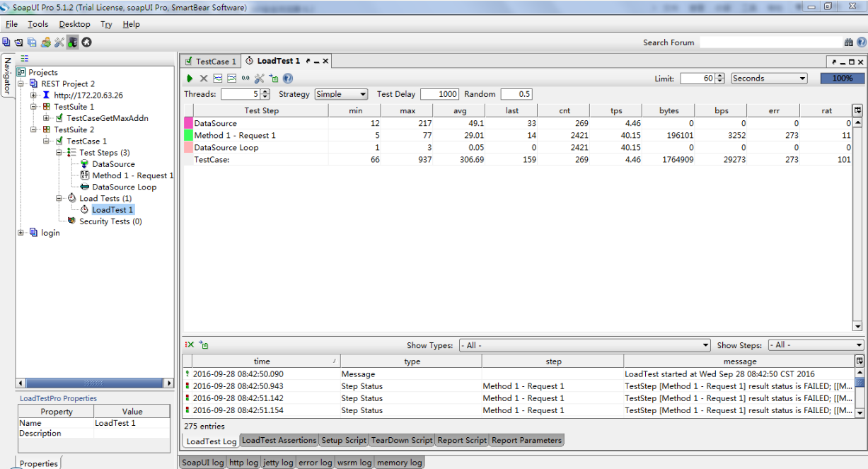Screen dimensions: 868x469
Task: Open the forum user icon in main toolbar
Action: point(46,42)
